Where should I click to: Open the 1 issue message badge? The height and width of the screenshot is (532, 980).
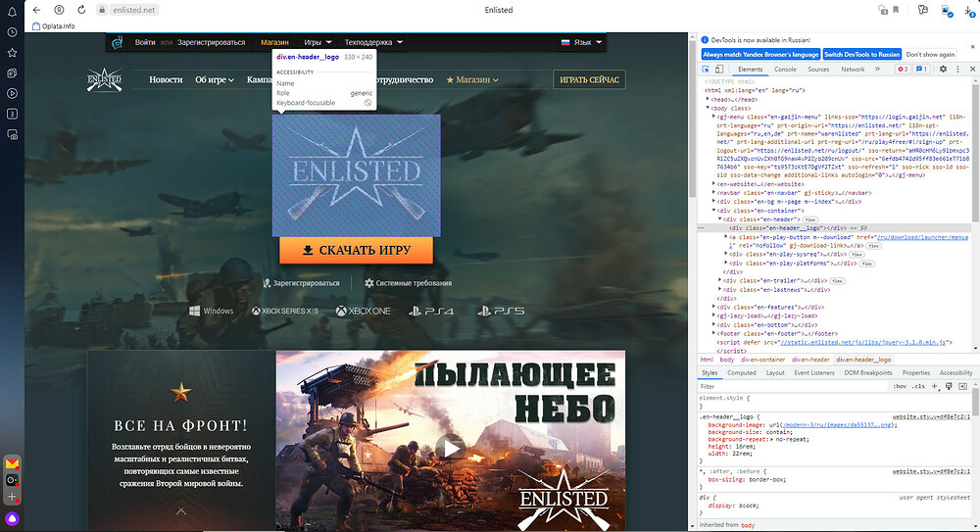(x=922, y=70)
